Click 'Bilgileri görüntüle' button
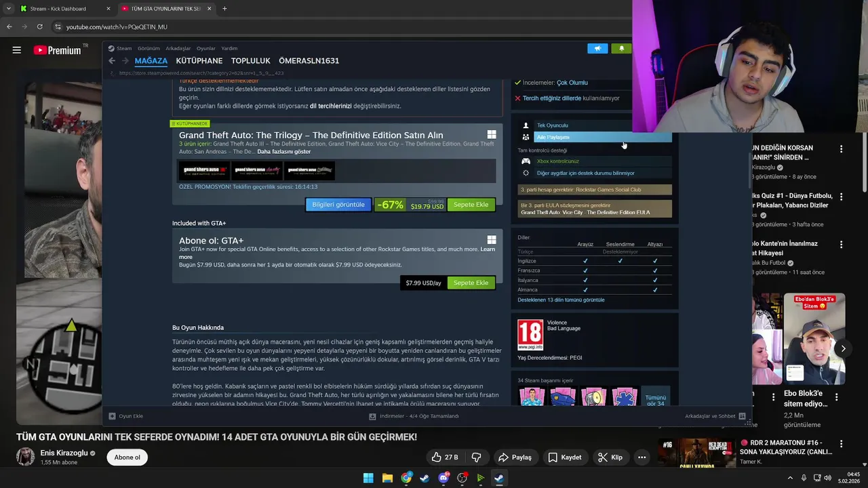The image size is (868, 488). [338, 205]
